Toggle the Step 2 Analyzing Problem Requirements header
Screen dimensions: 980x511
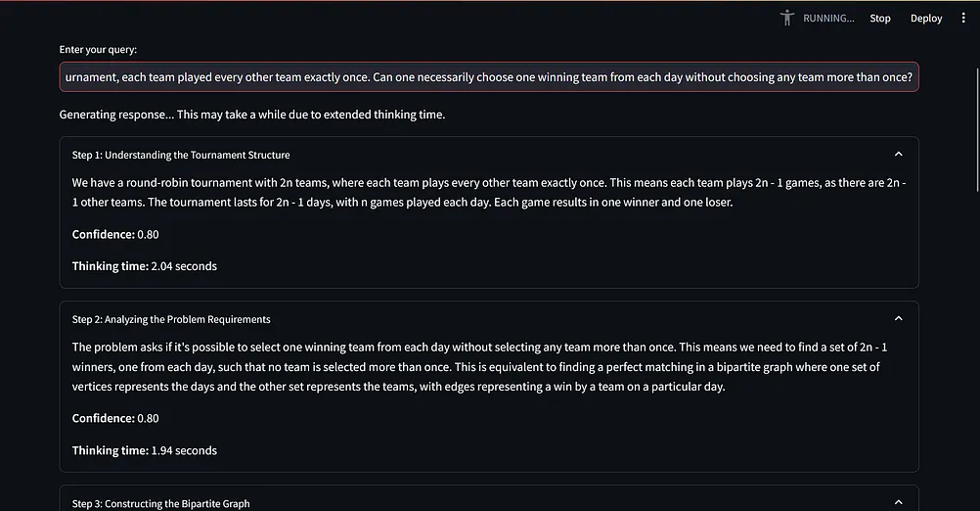[x=171, y=319]
